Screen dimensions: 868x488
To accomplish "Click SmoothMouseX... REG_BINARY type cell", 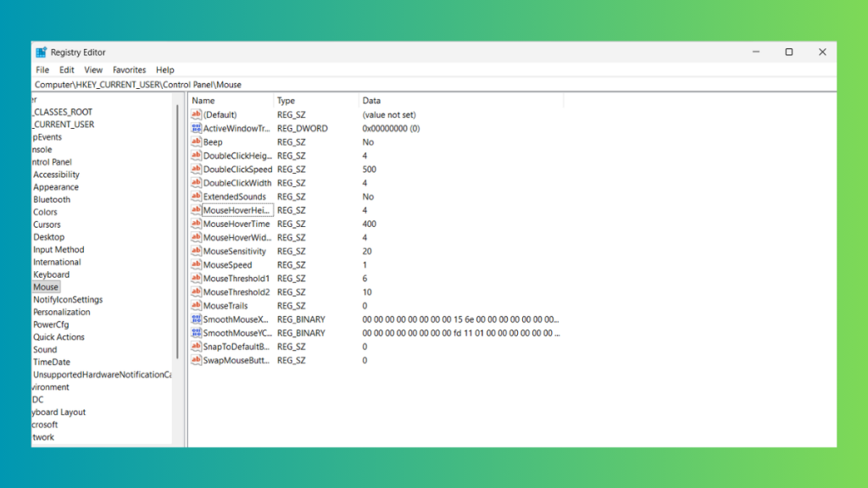I will click(301, 319).
